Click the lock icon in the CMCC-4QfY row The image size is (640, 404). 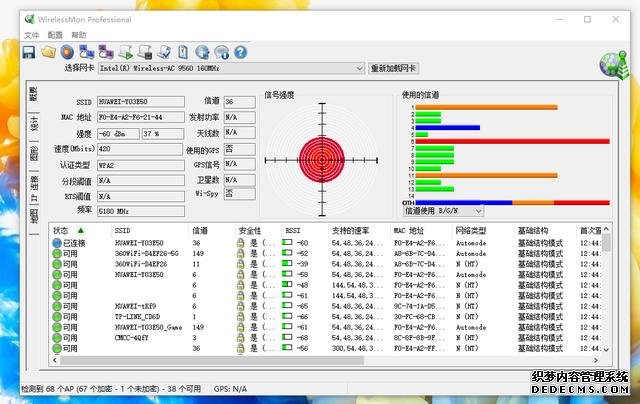point(240,338)
